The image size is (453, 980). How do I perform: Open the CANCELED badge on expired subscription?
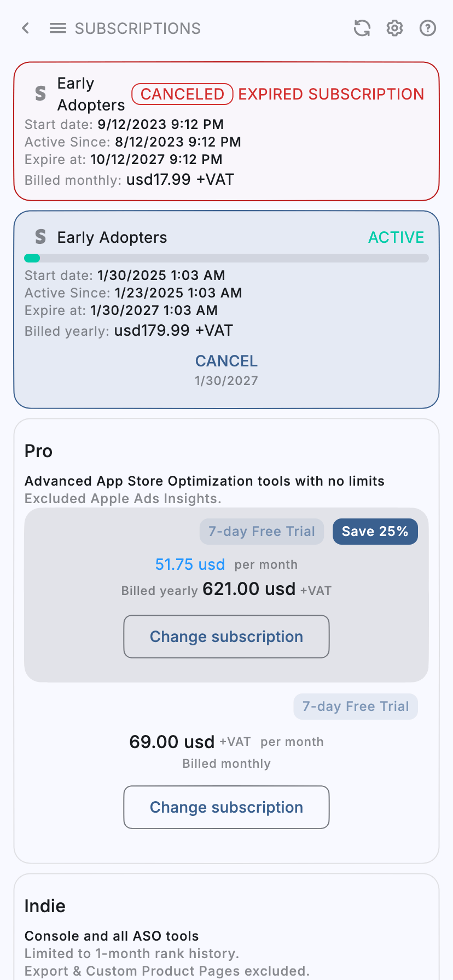click(182, 94)
